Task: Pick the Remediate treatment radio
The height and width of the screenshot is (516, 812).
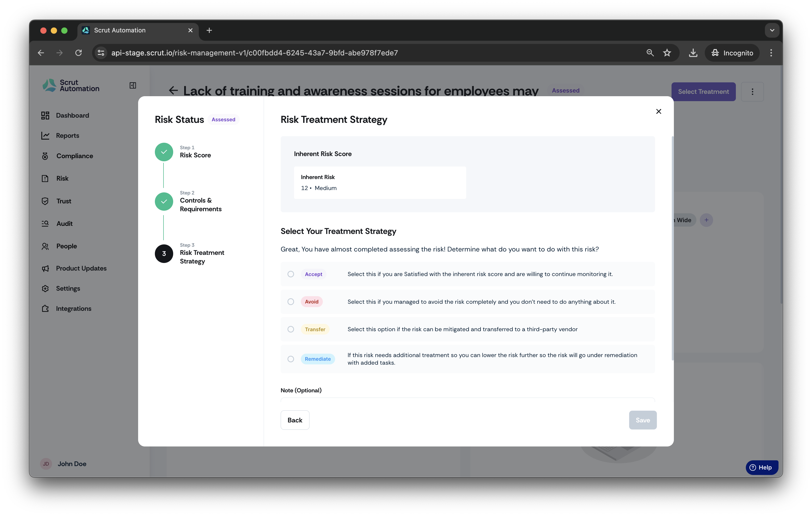Action: pos(291,359)
